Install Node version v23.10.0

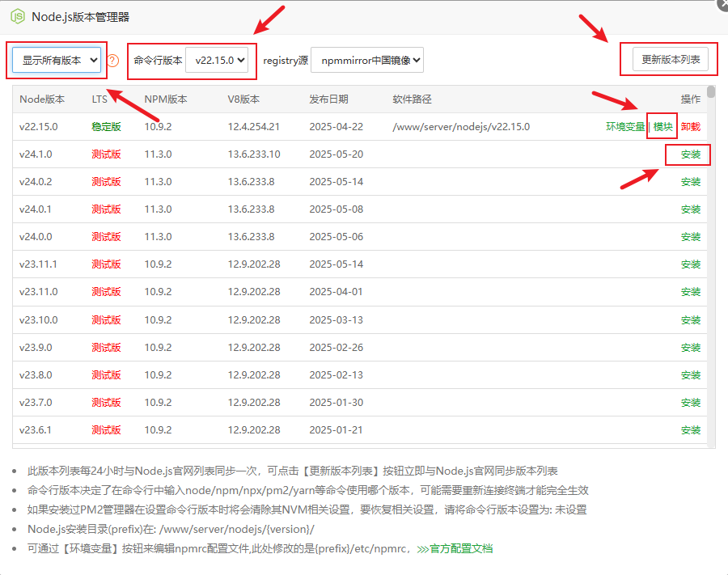click(x=691, y=319)
